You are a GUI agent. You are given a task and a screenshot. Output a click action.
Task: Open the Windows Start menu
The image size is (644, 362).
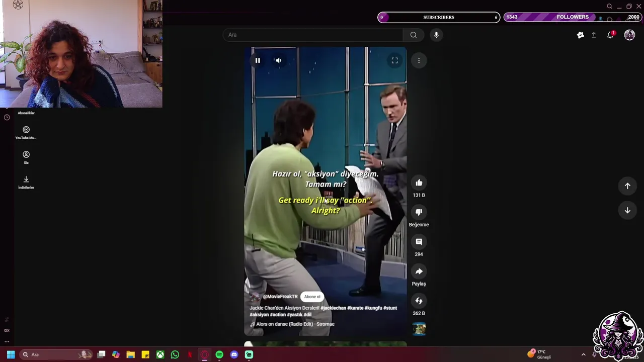click(11, 354)
